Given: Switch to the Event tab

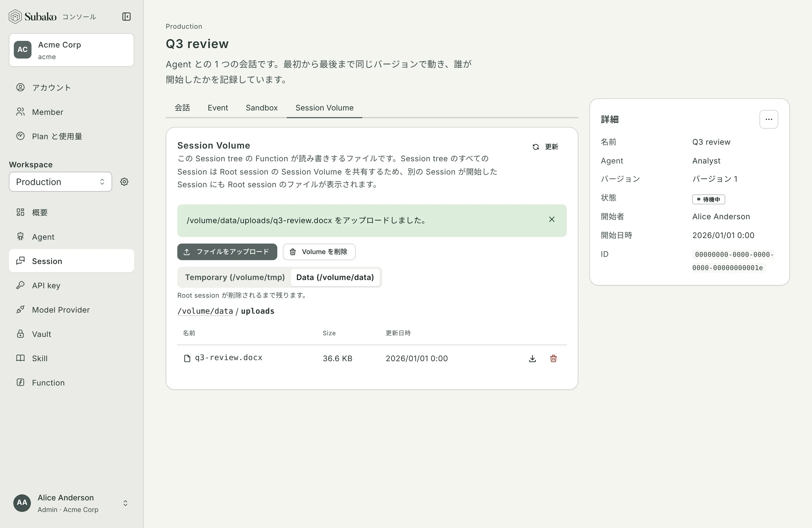Looking at the screenshot, I should [218, 108].
